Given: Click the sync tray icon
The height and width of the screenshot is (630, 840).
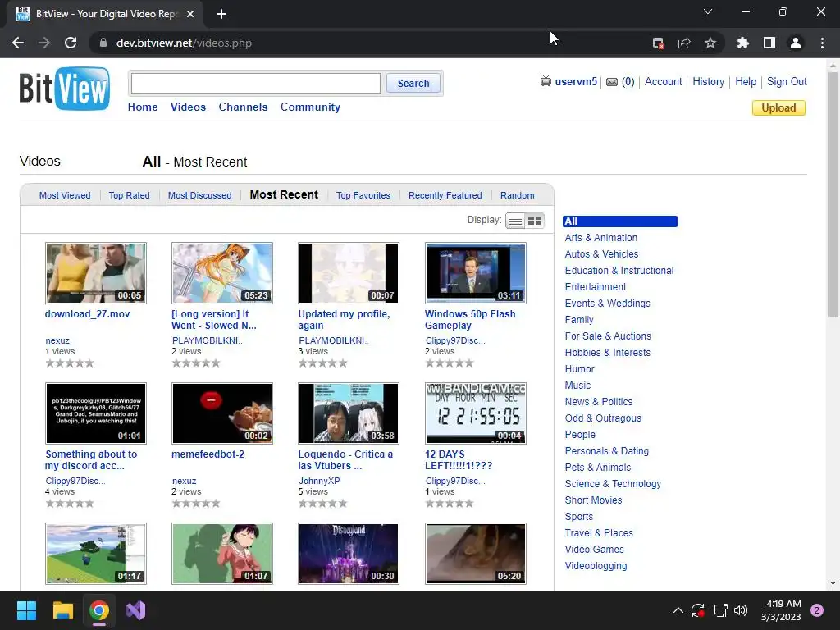Looking at the screenshot, I should 698,610.
